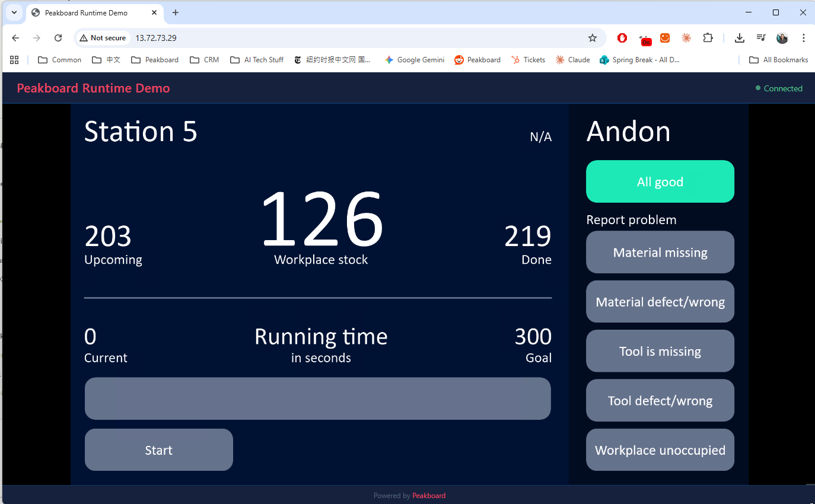Image resolution: width=815 pixels, height=504 pixels.
Task: Expand the Common bookmarks folder
Action: click(x=59, y=59)
